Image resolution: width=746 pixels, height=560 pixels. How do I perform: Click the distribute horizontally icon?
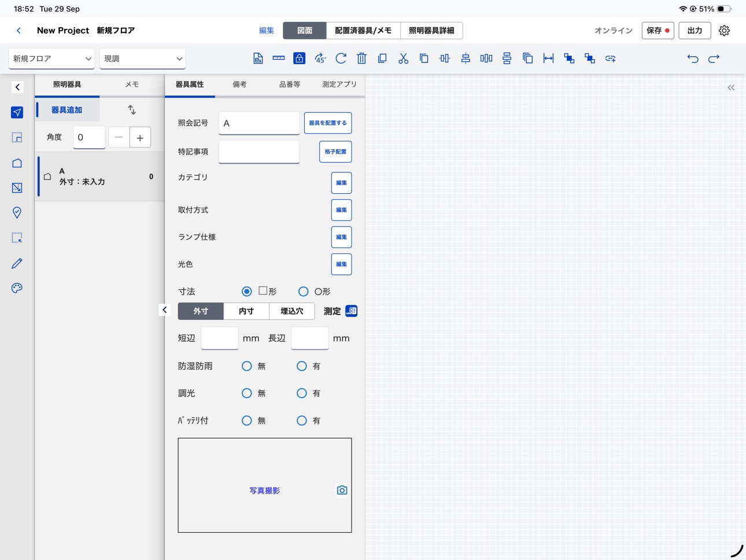(x=486, y=58)
